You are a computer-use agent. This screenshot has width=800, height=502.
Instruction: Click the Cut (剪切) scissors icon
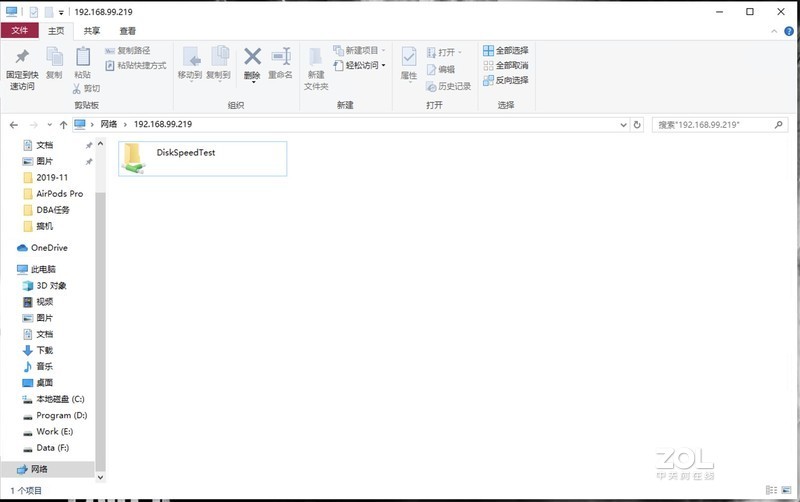point(77,89)
